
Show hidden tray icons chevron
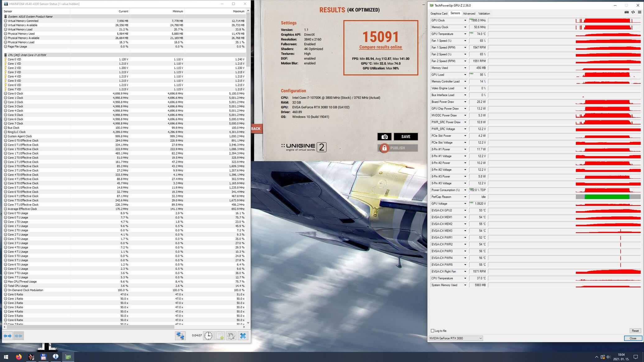(x=596, y=357)
